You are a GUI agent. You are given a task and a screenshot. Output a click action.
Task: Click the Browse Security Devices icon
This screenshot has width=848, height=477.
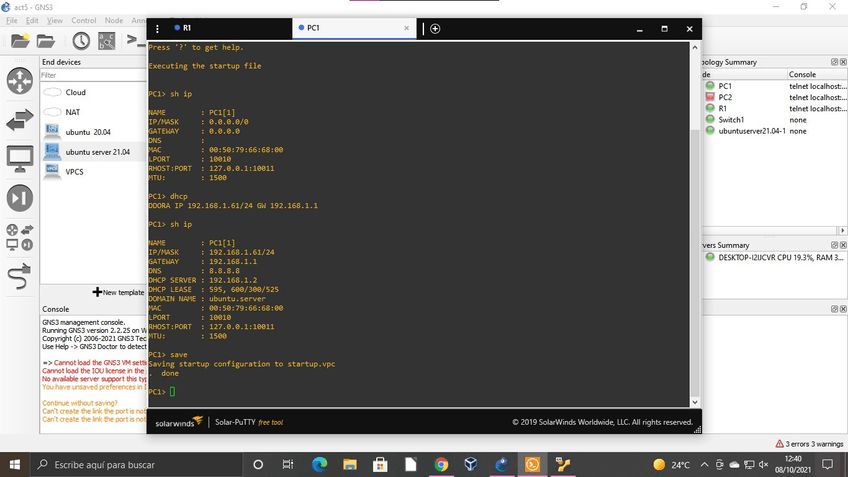tap(20, 198)
